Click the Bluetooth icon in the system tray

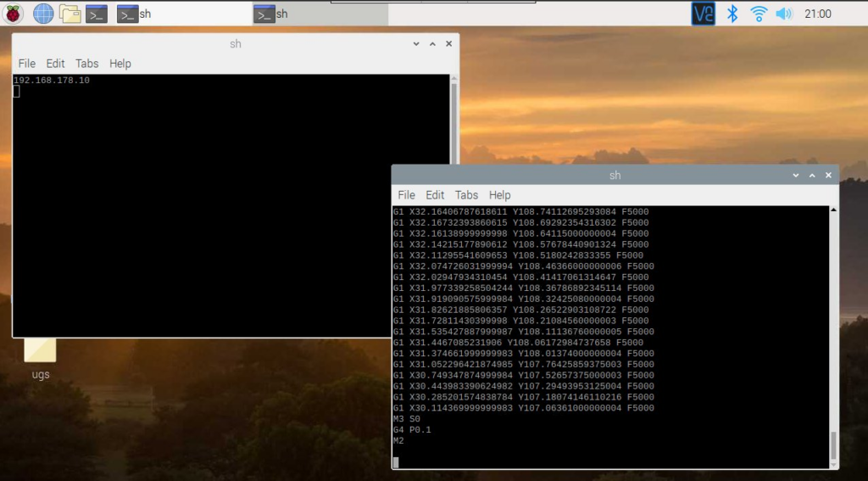tap(733, 14)
